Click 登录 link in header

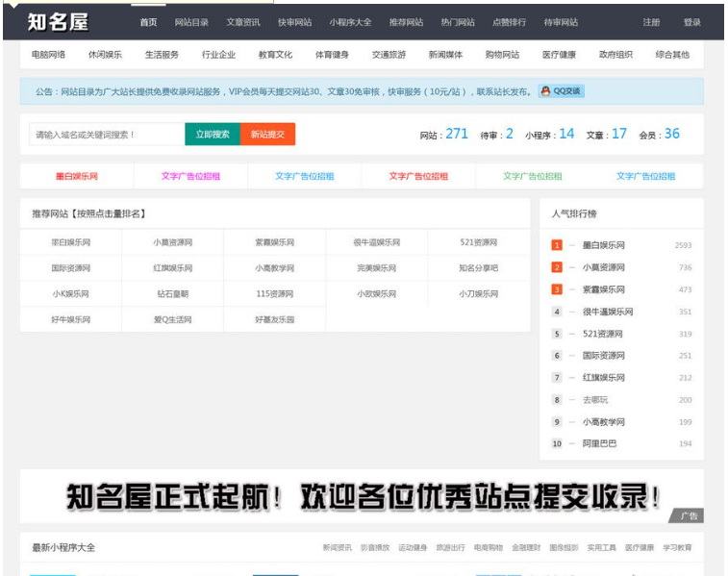click(x=692, y=22)
